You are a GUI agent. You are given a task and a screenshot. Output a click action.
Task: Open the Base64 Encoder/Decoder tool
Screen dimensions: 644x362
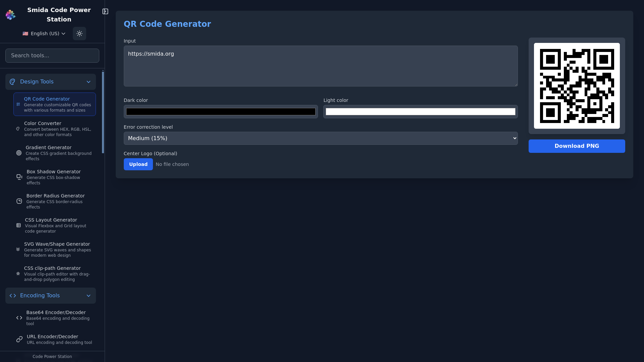click(x=55, y=318)
